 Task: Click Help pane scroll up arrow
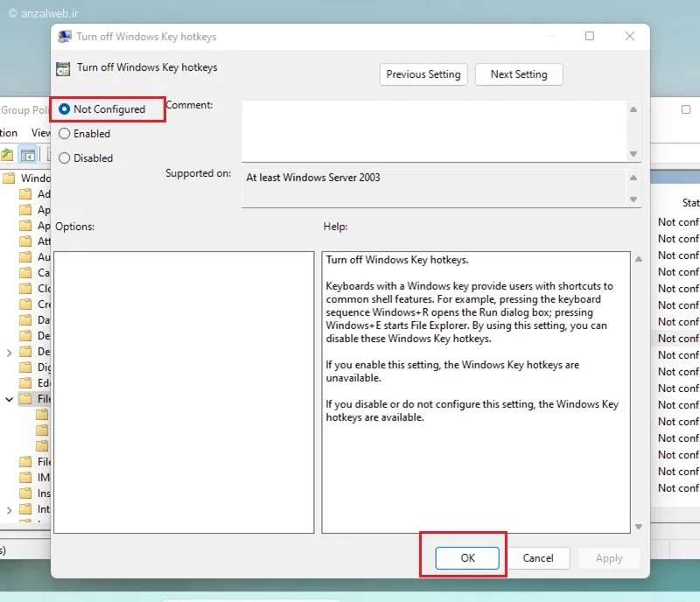pyautogui.click(x=639, y=259)
